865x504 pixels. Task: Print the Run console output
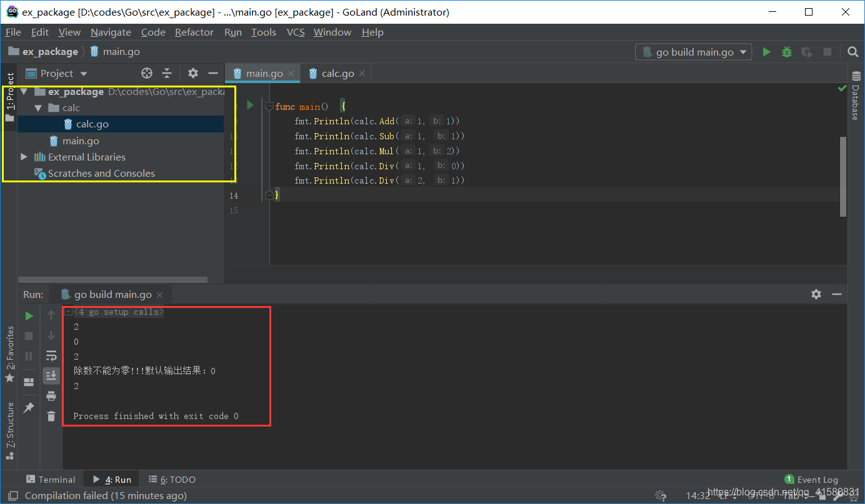click(x=51, y=396)
